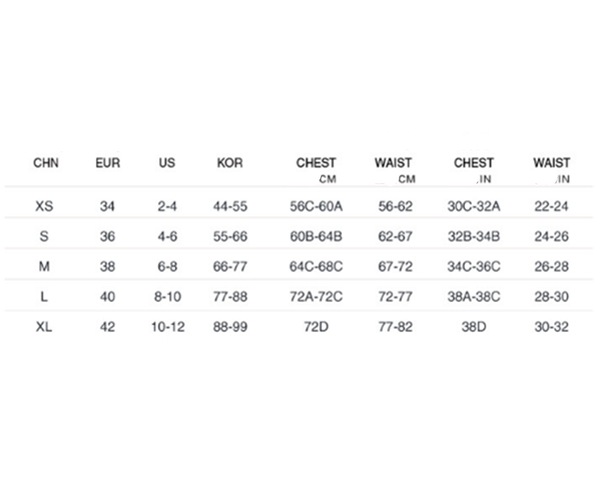Screen dimensions: 600x491
Task: Click chest inch value 38D
Action: (x=474, y=327)
